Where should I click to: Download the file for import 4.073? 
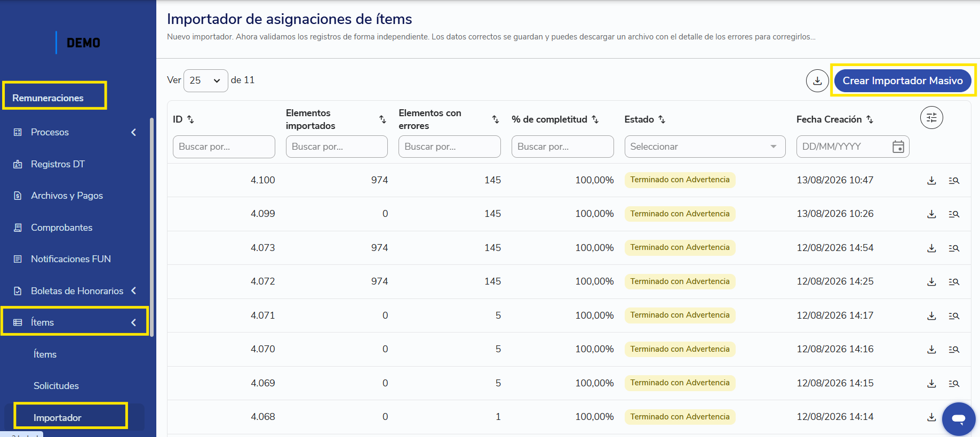(931, 248)
